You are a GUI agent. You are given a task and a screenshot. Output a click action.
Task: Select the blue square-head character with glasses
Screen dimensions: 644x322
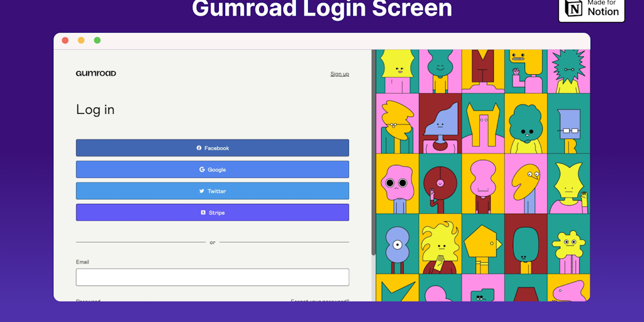click(569, 124)
